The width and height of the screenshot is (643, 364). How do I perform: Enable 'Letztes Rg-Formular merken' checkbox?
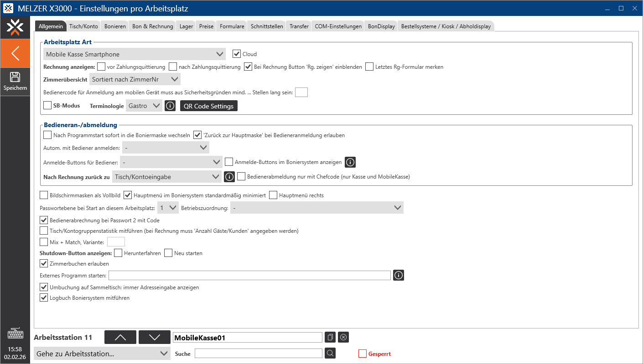[369, 67]
